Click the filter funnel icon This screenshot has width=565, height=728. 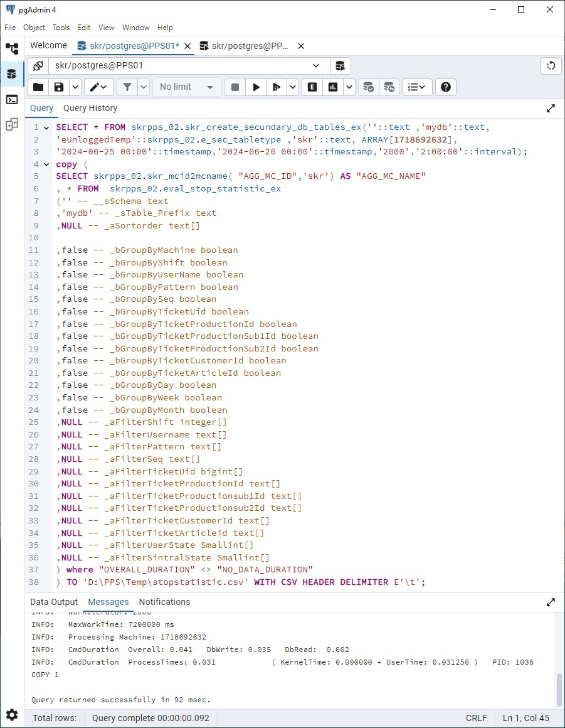127,87
